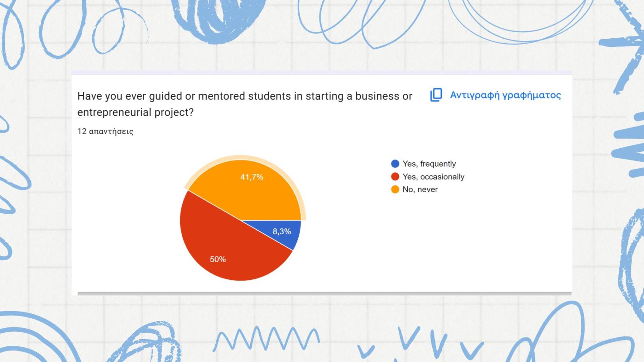Select the blue Yes, frequently legend dot
Viewport: 644px width, 362px height.
pyautogui.click(x=395, y=164)
